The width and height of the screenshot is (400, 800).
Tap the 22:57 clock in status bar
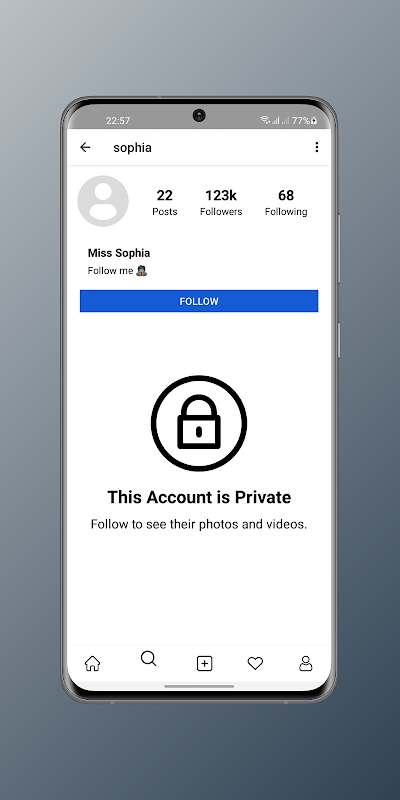pos(118,120)
